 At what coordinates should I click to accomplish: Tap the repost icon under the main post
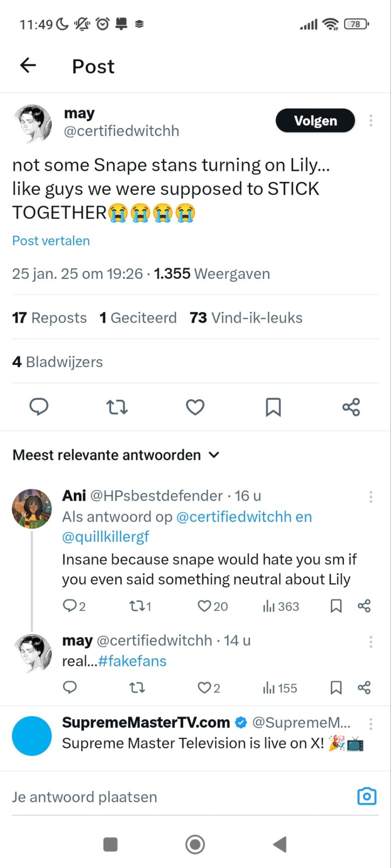117,407
